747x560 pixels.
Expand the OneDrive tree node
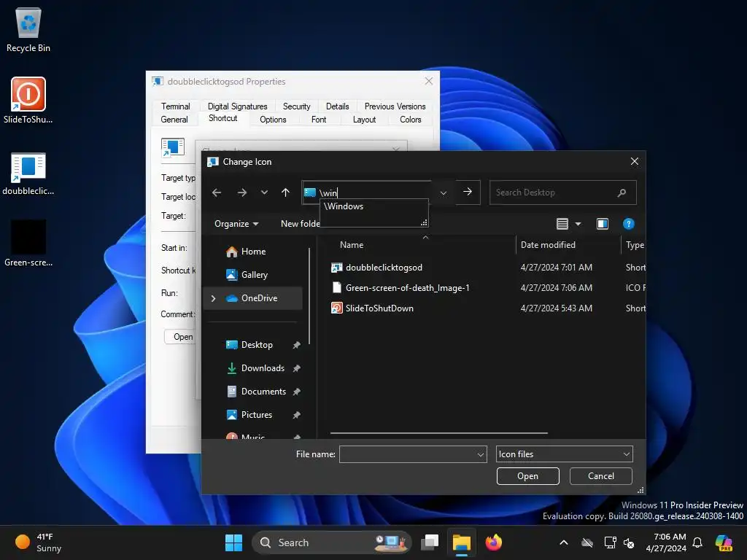point(214,298)
